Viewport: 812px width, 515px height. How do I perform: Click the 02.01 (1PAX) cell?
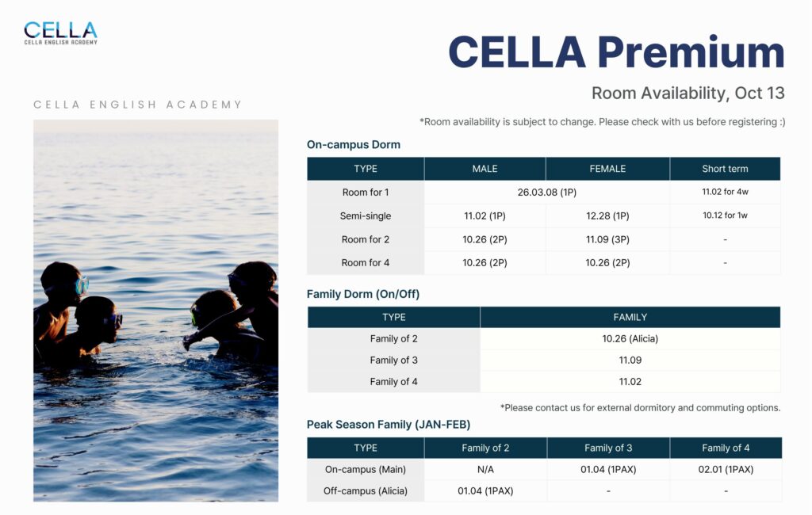coord(726,470)
